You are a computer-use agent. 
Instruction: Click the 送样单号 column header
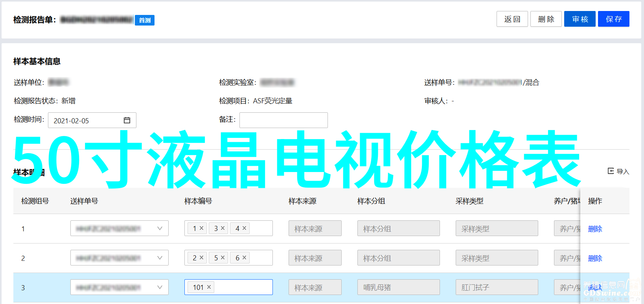click(x=84, y=201)
